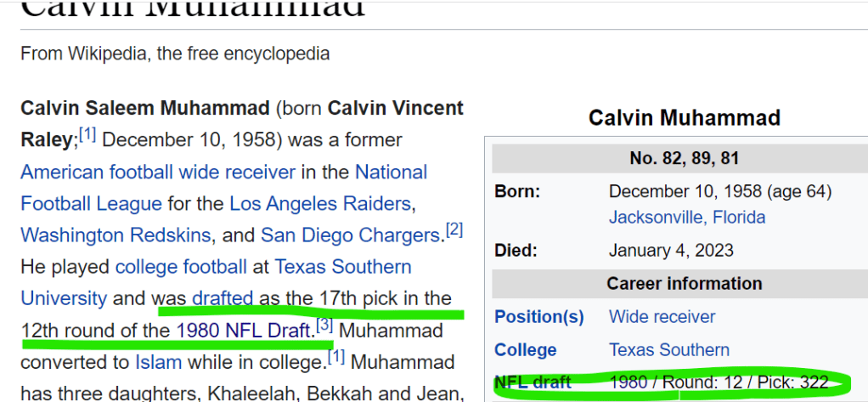The height and width of the screenshot is (402, 868).
Task: Open the 1980 link in NFL draft row
Action: (629, 382)
